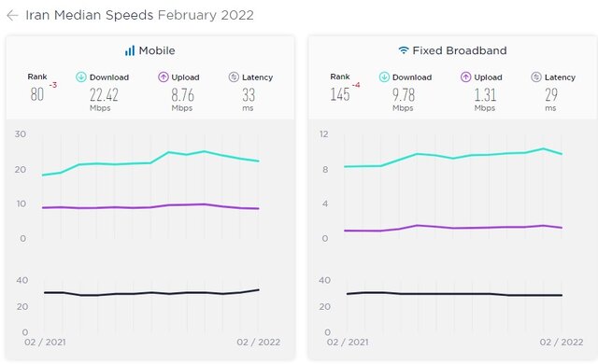598x364 pixels.
Task: Click the Mobile rank value 80
Action: 37,94
